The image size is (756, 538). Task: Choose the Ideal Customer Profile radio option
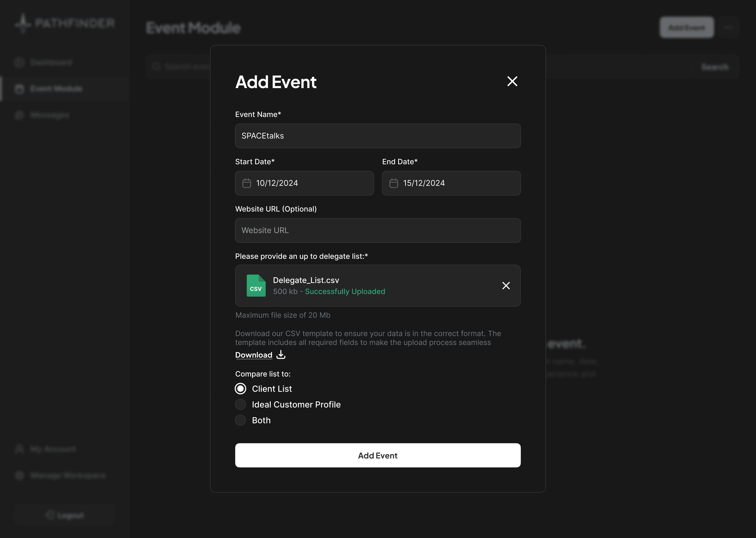point(241,404)
